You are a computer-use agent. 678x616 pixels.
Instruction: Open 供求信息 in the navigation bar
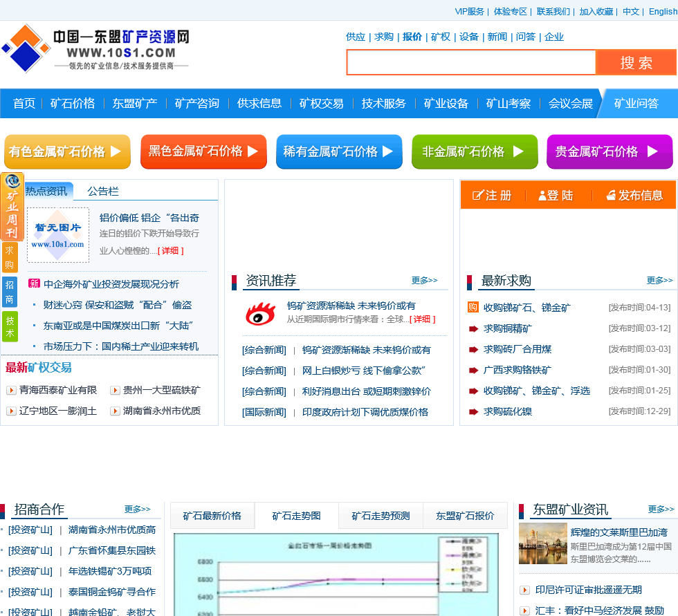[x=259, y=103]
